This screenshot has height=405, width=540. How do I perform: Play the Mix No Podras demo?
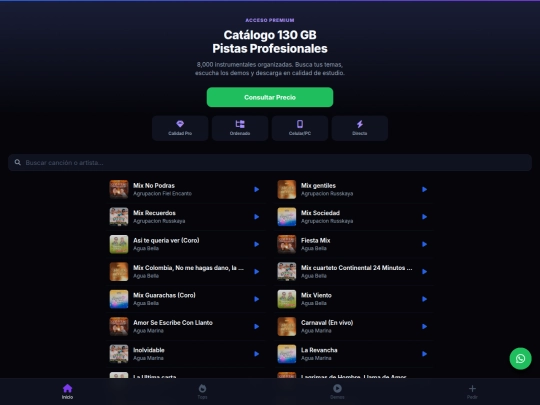(x=257, y=189)
